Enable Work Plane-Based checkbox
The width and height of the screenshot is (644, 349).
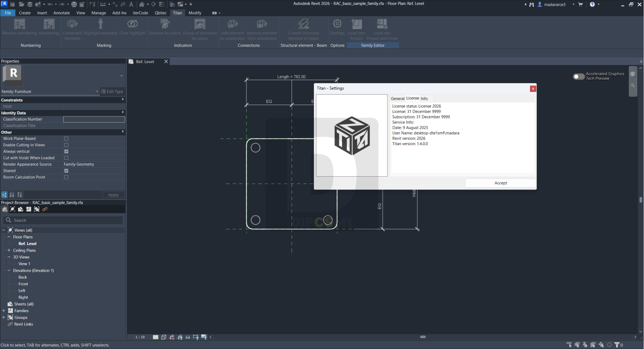point(66,139)
